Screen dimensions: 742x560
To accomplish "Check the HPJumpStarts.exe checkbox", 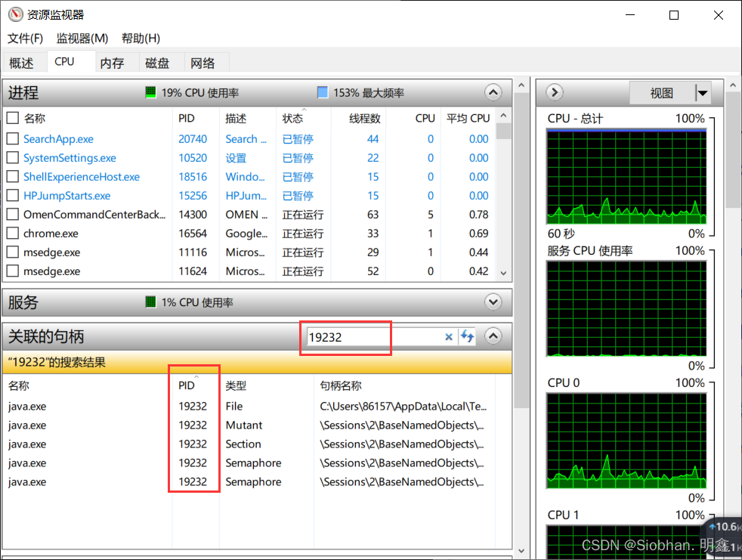I will [13, 196].
